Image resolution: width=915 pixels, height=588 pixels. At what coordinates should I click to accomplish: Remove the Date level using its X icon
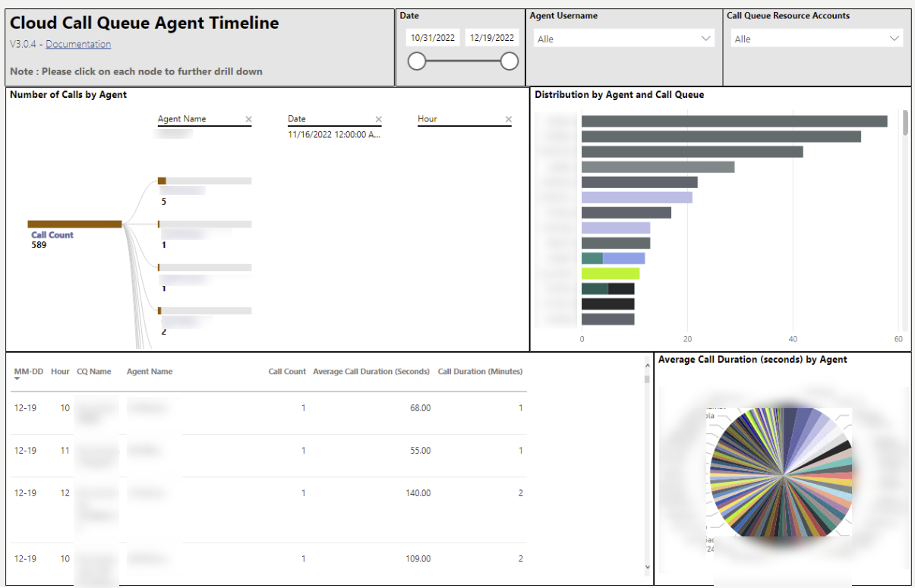[x=378, y=119]
